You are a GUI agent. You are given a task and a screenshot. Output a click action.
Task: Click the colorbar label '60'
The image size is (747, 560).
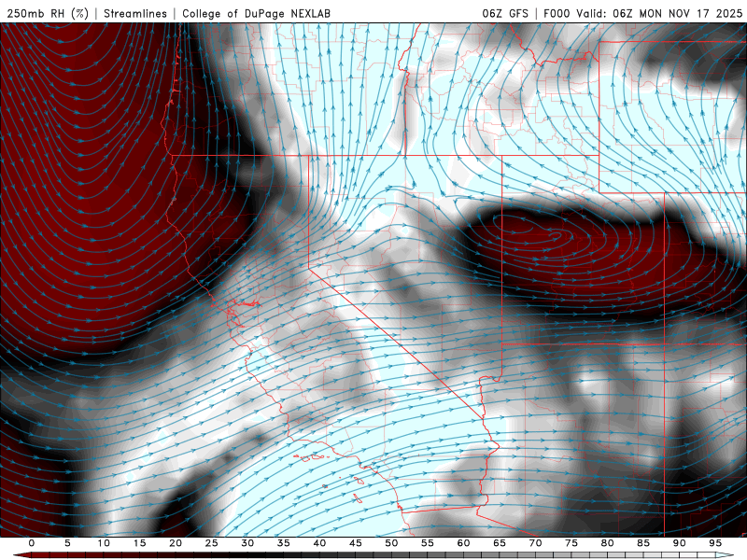tap(463, 543)
